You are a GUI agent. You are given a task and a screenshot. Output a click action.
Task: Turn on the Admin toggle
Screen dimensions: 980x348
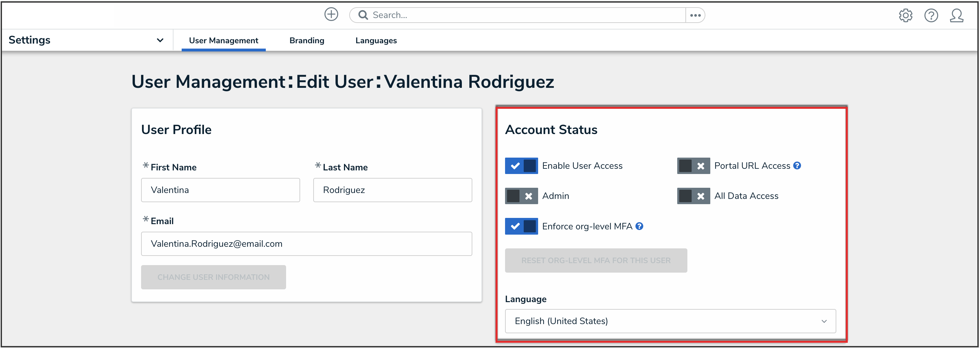pos(521,196)
